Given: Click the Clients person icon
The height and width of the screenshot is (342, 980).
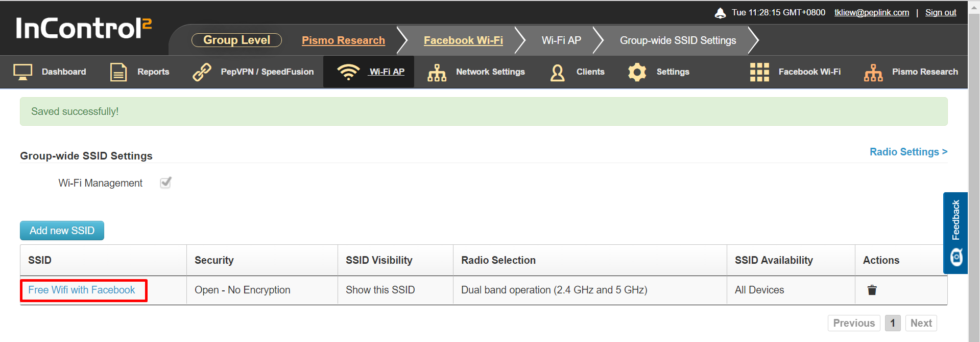Looking at the screenshot, I should (x=558, y=72).
